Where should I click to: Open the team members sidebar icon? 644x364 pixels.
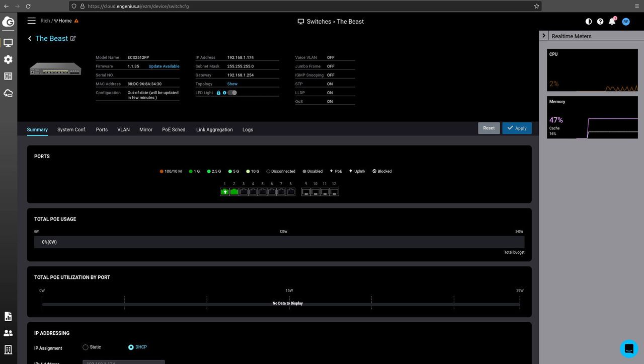pos(8,333)
